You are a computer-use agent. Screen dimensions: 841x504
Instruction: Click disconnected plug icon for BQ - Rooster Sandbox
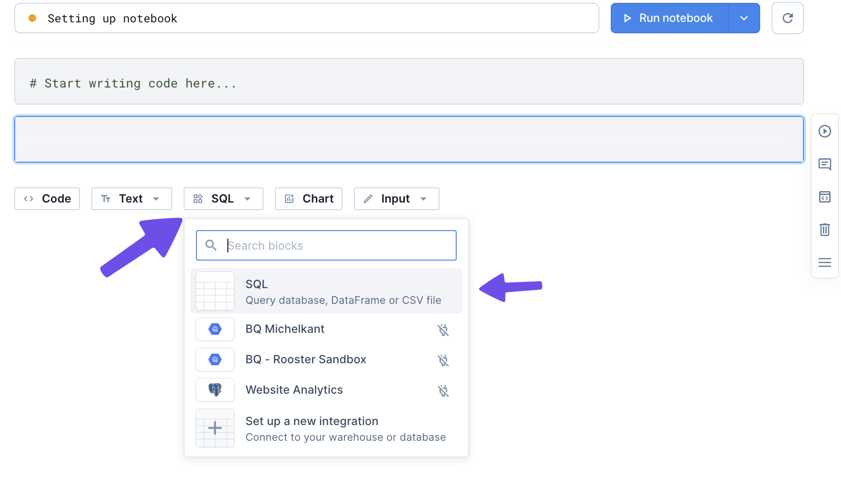coord(443,360)
